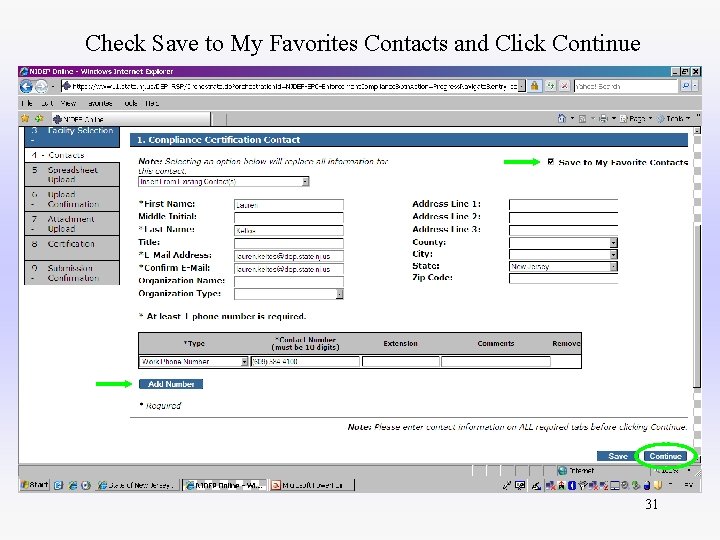
Task: Click the Print icon in command bar
Action: 603,118
